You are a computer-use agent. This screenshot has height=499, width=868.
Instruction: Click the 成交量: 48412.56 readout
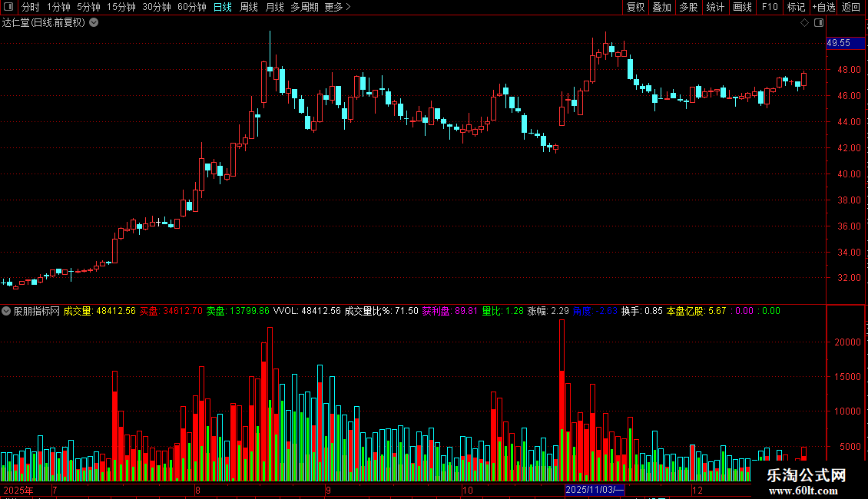(100, 311)
